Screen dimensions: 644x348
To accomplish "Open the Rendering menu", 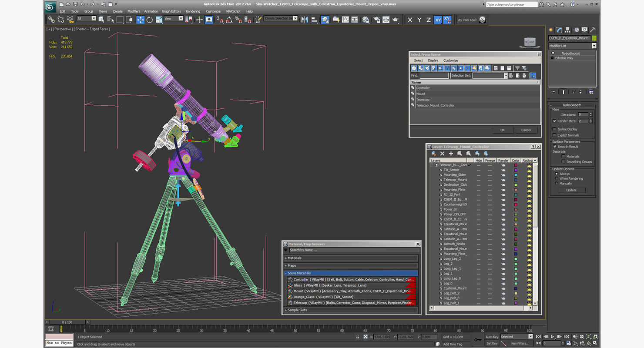I will click(x=193, y=11).
